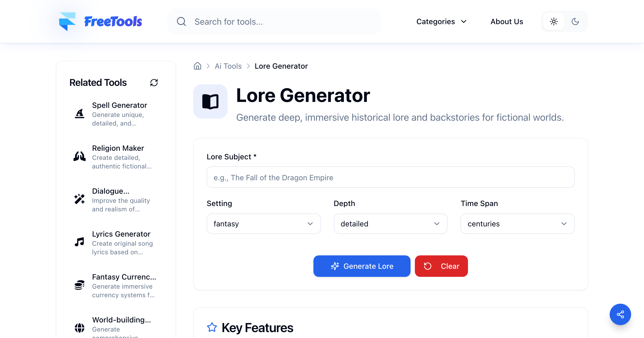644x338 pixels.
Task: Click the FreeTools logo icon
Action: click(x=67, y=21)
